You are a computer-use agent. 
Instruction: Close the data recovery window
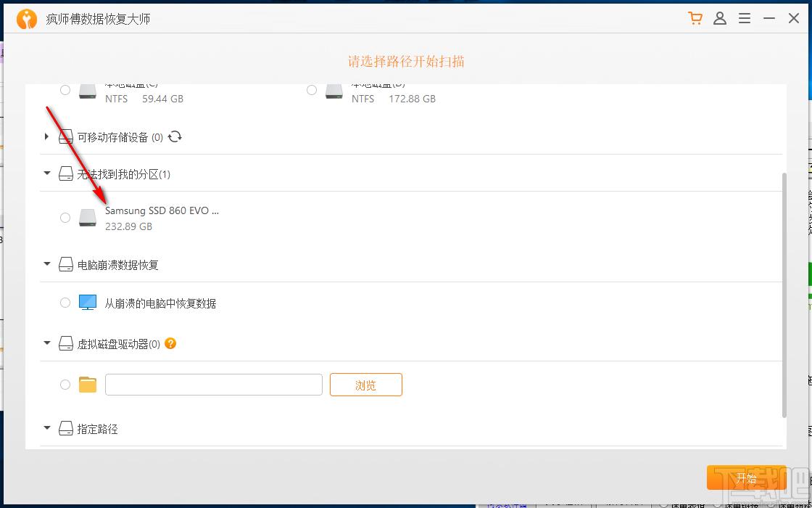[793, 19]
